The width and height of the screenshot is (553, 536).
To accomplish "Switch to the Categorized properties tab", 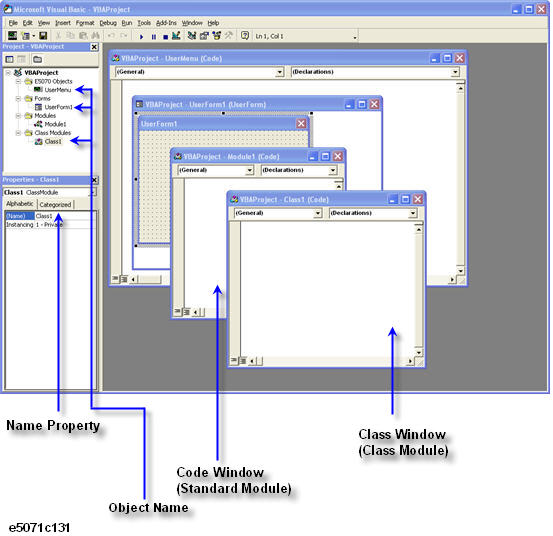I will tap(55, 205).
